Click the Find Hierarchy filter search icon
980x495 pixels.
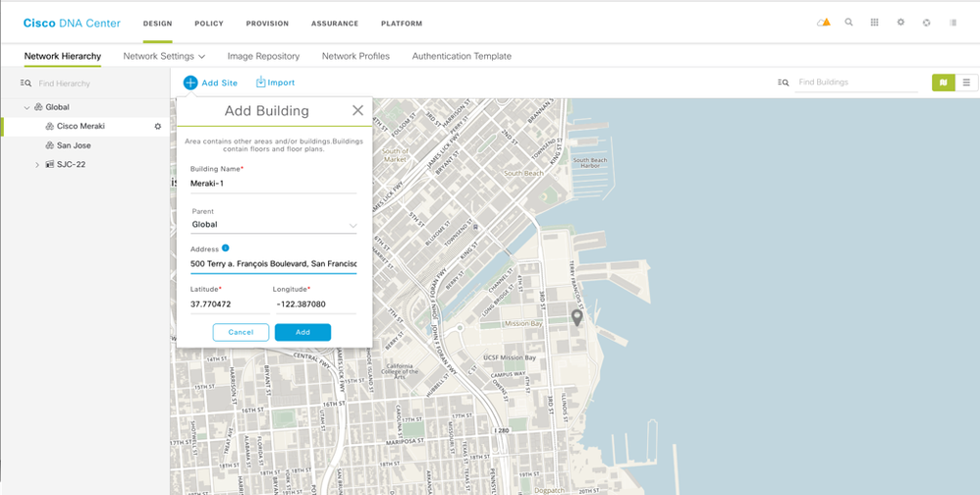coord(26,83)
